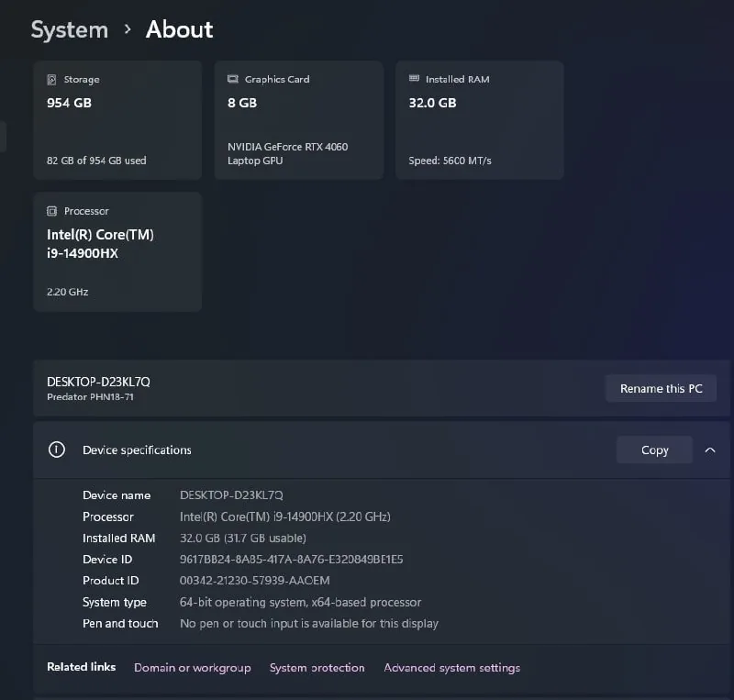This screenshot has width=734, height=700.
Task: Click 'No pen or touch input' value
Action: 309,624
